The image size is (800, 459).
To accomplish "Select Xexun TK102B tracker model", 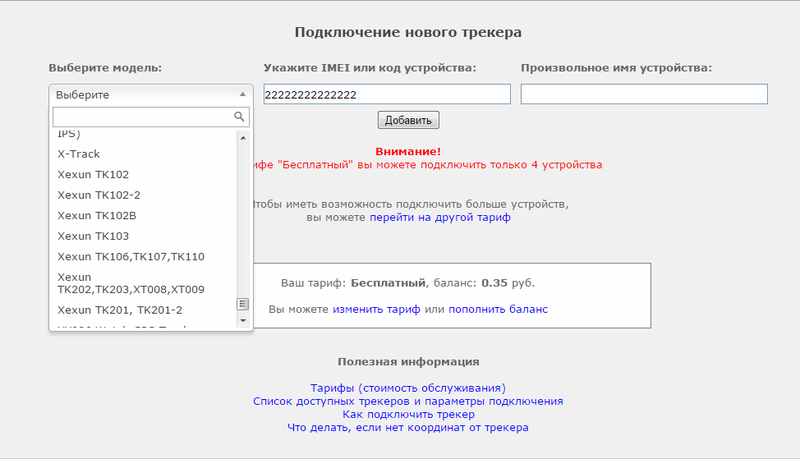I will point(97,215).
